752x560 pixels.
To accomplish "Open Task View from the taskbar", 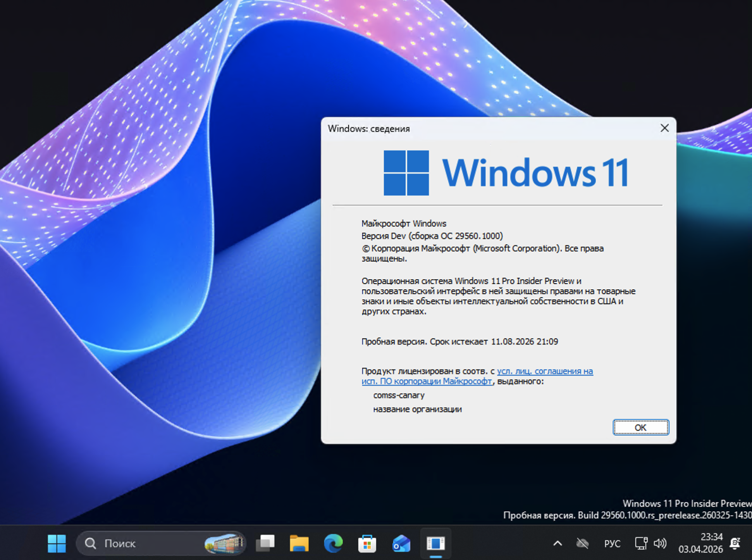I will click(x=265, y=543).
